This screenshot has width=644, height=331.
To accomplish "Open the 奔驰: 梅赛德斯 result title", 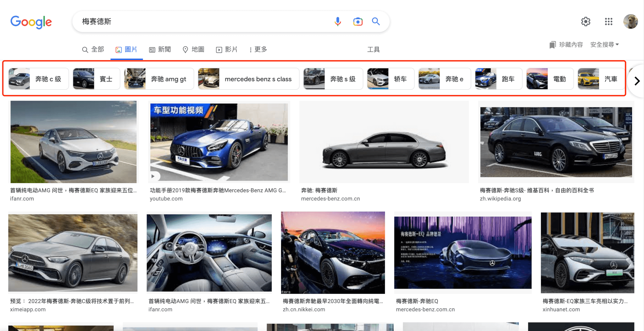I will pyautogui.click(x=319, y=190).
